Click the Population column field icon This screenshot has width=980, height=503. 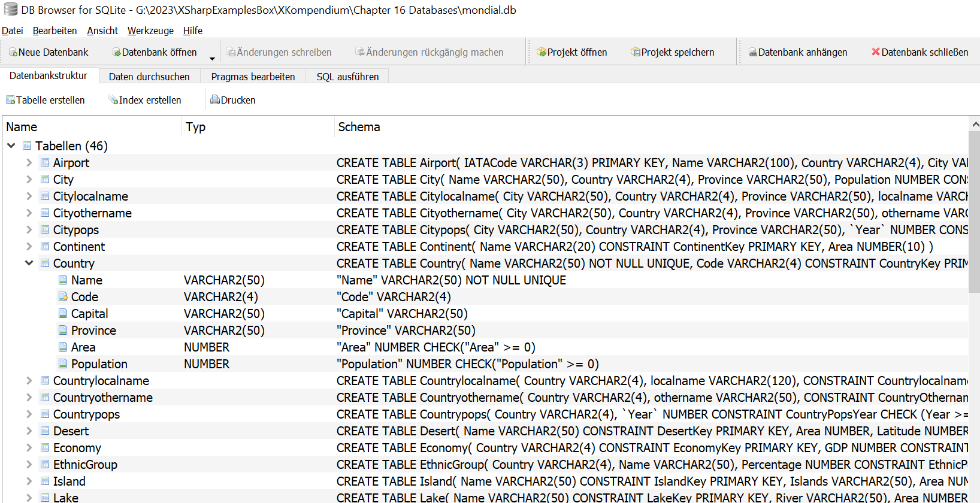tap(63, 364)
